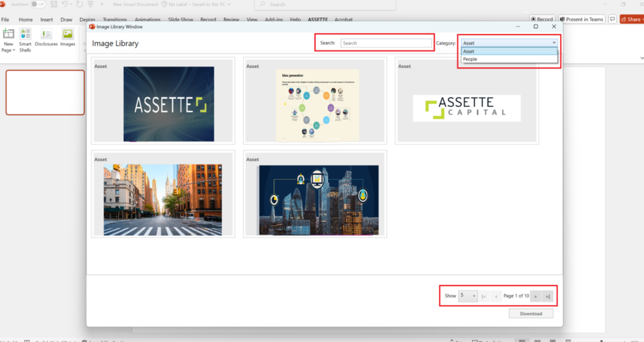This screenshot has height=342, width=644.
Task: Click the Record button at top right
Action: click(542, 19)
